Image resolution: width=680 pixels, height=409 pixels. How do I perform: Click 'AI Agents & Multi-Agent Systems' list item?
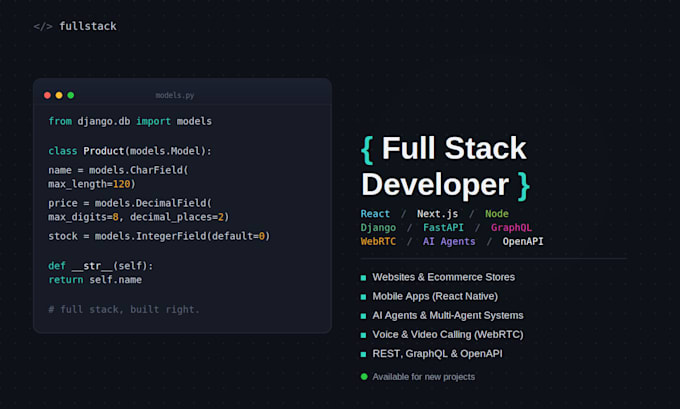click(448, 315)
